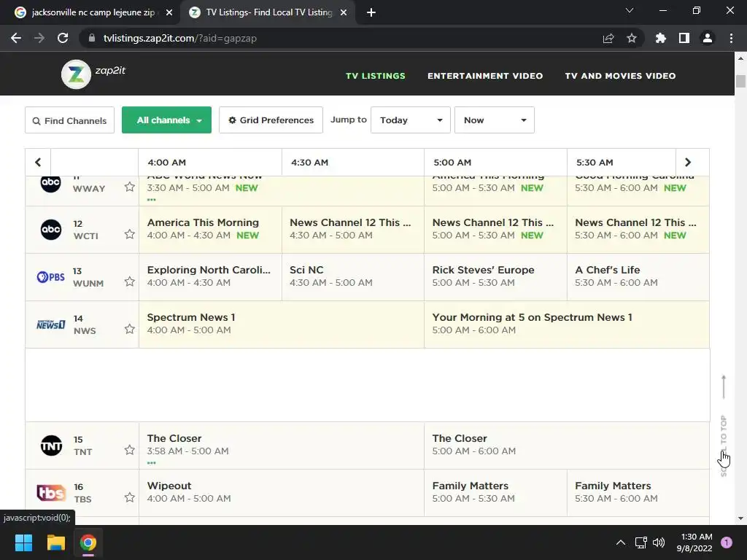
Task: Click the PBS logo for WUNM
Action: 51,276
